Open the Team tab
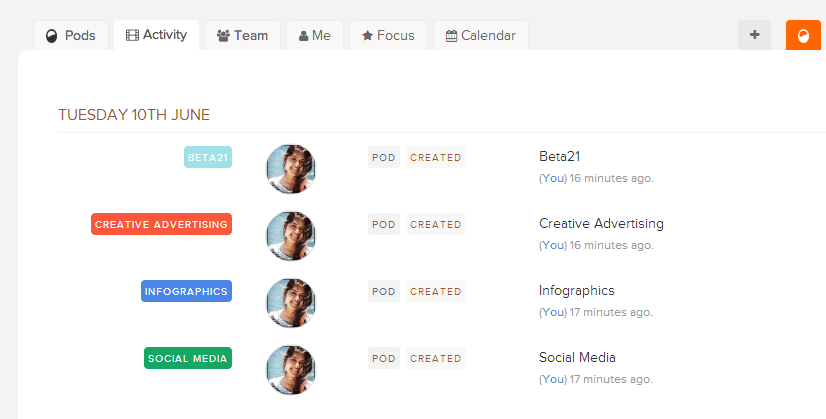 click(x=242, y=35)
